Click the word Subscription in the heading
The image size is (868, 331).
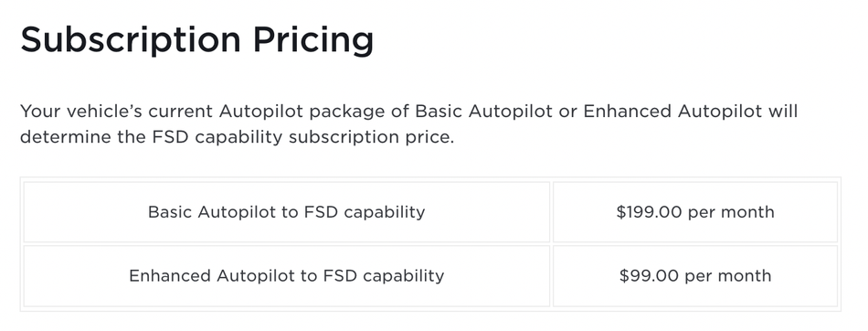tap(131, 40)
